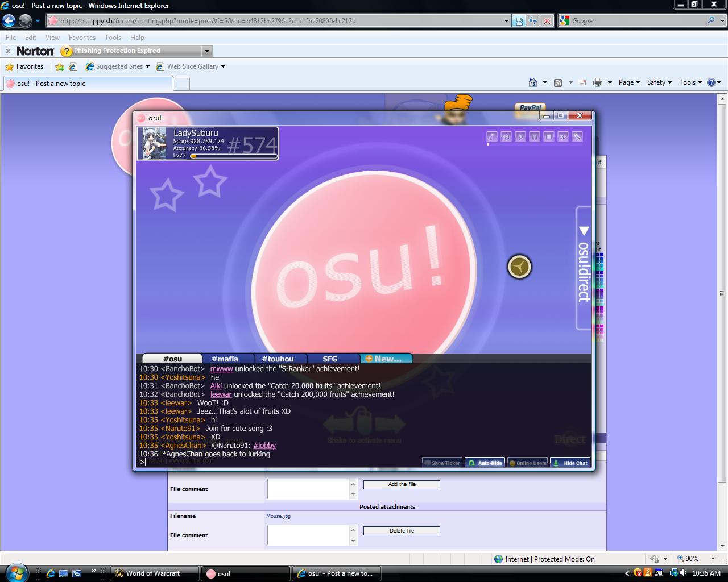Click the Delete file button

click(x=402, y=531)
